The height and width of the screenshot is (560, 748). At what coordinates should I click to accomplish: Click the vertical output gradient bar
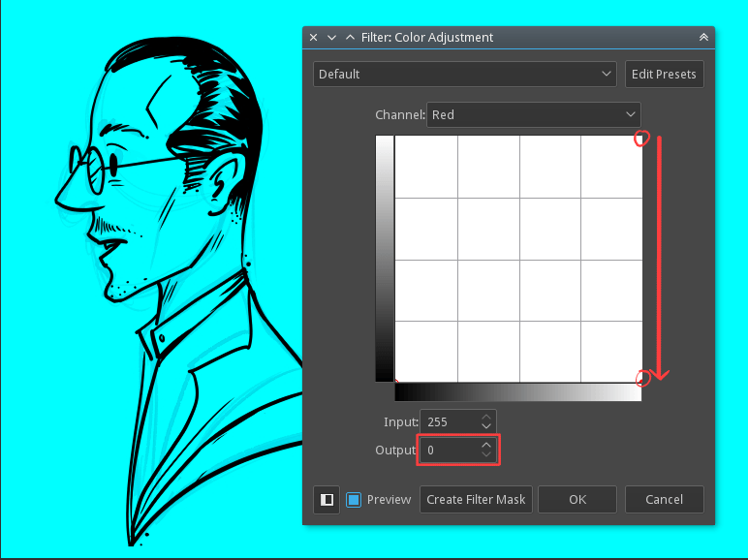pyautogui.click(x=385, y=259)
